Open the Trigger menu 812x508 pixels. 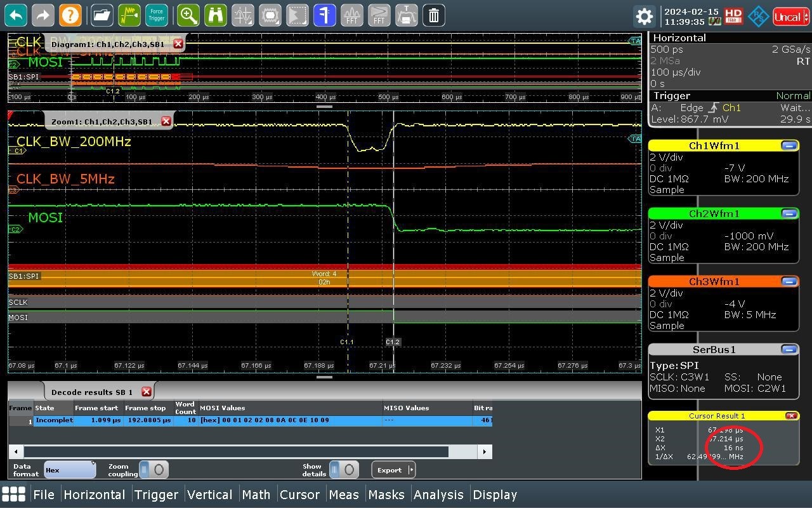[x=156, y=494]
